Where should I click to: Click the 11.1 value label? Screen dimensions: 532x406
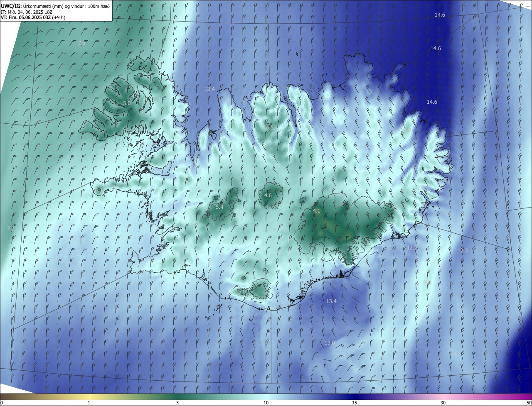(x=456, y=355)
